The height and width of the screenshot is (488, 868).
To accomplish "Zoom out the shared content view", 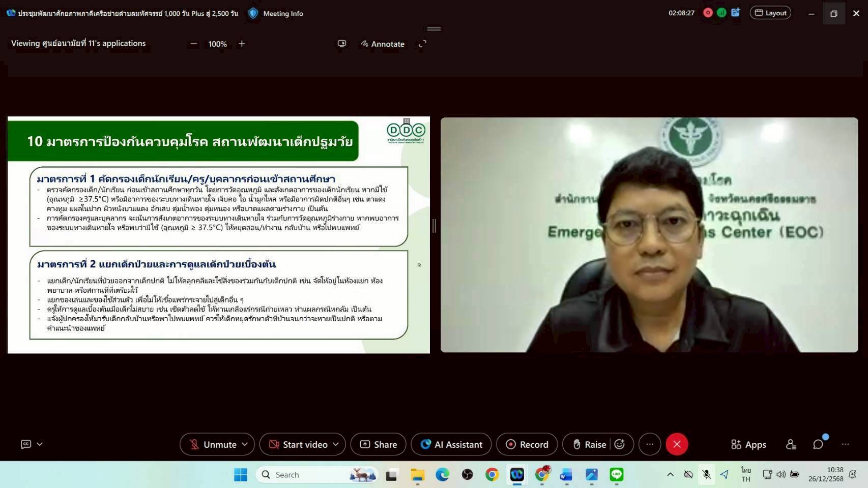I will (193, 44).
